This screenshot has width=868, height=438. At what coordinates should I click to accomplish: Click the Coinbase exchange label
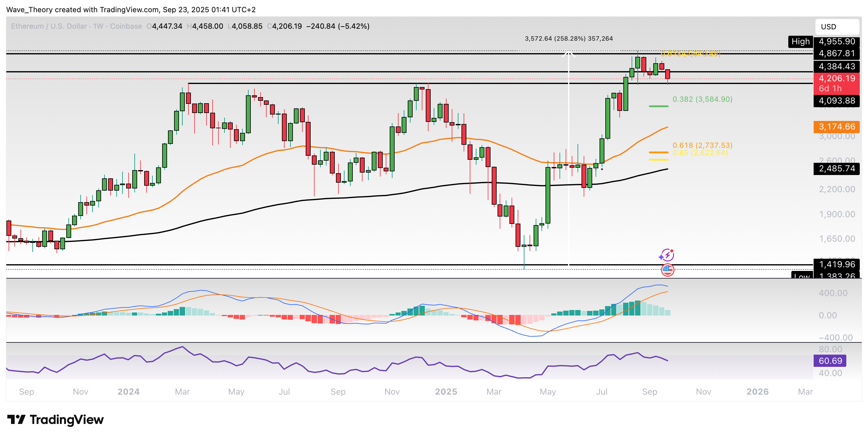tap(126, 26)
